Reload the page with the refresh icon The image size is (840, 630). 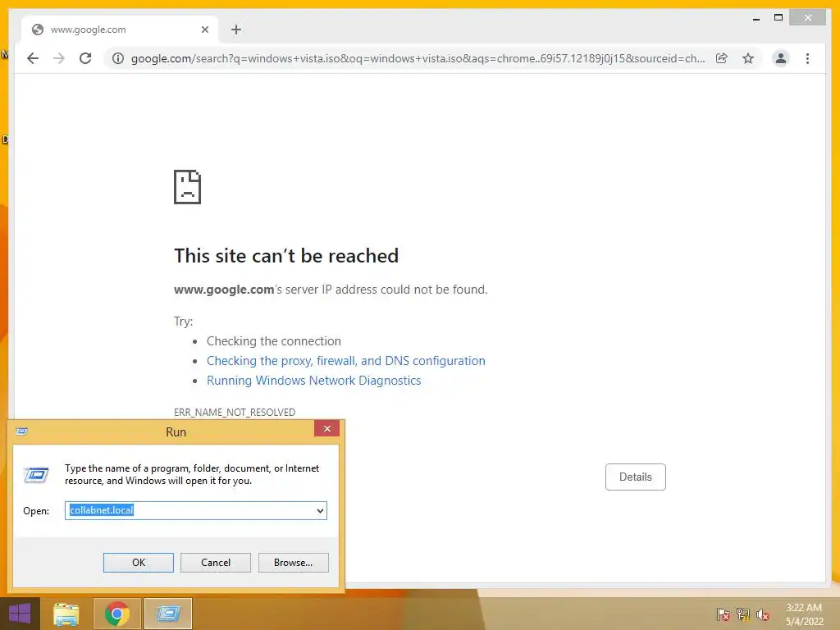(x=85, y=58)
